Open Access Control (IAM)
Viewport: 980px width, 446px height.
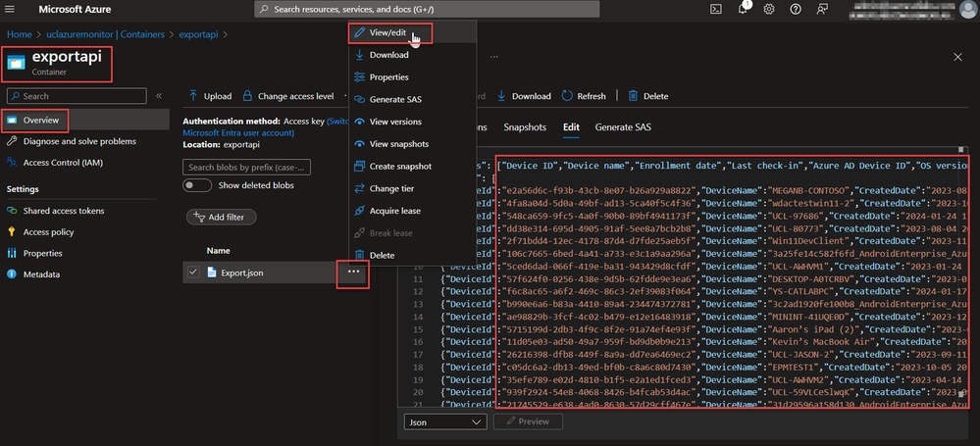pos(63,163)
